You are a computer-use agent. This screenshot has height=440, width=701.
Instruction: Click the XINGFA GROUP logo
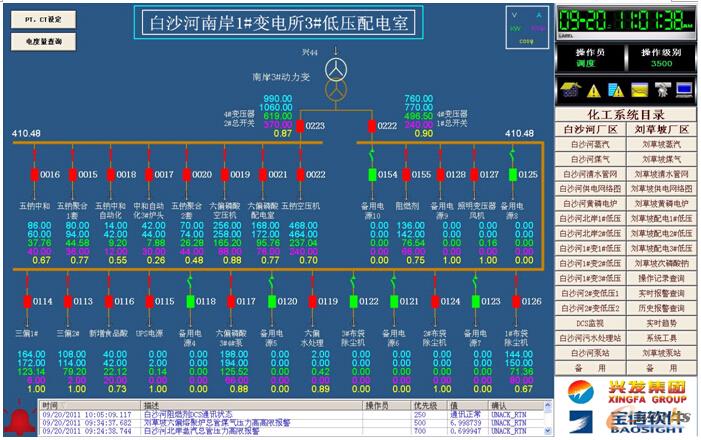coord(628,388)
